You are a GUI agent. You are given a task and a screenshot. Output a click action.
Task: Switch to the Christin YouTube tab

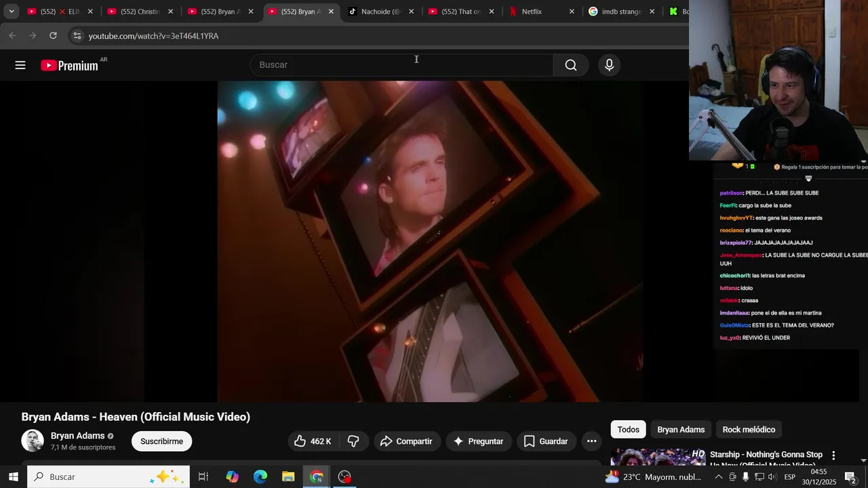pos(140,12)
